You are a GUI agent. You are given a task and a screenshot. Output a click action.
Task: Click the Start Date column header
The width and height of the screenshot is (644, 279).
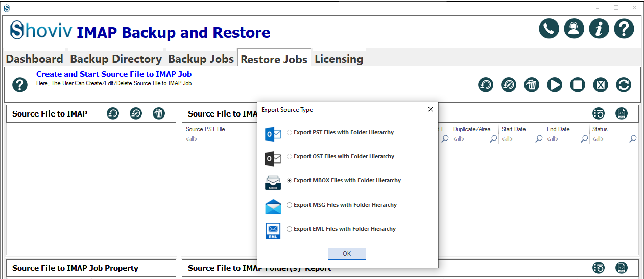click(521, 129)
